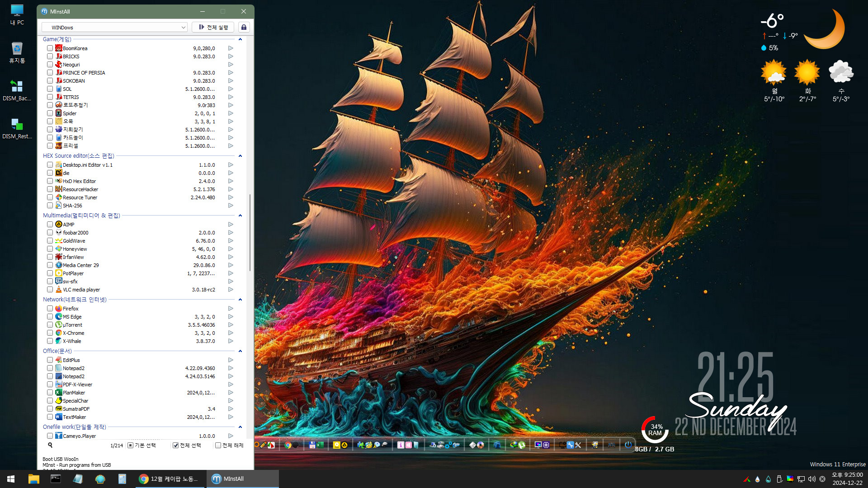The width and height of the screenshot is (868, 488).
Task: Collapse the Onefile work group
Action: pos(240,427)
